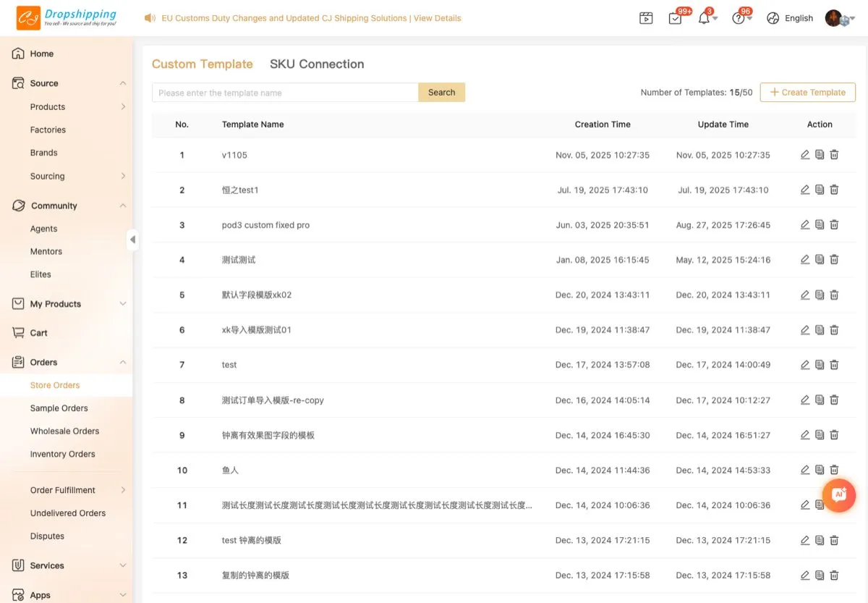Open notifications bell icon

[704, 19]
